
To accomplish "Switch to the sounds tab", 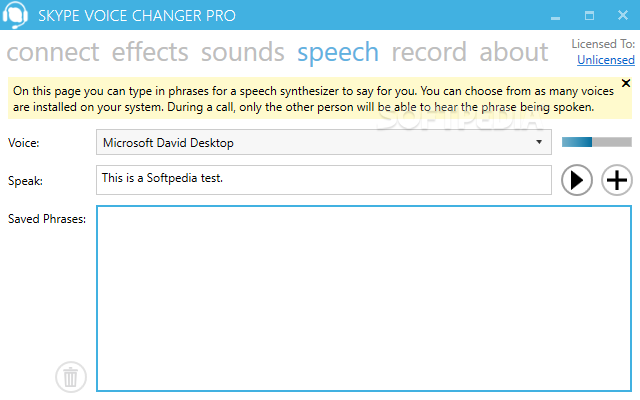I will 242,52.
